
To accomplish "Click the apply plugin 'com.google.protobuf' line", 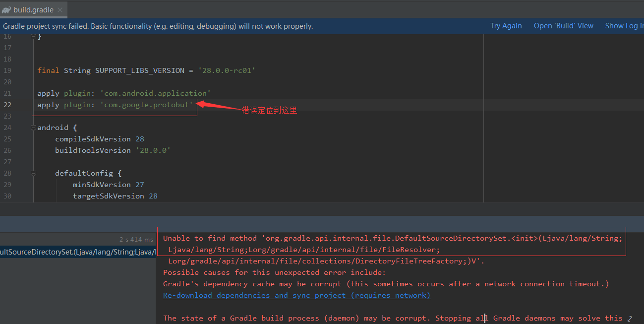I will [x=114, y=105].
